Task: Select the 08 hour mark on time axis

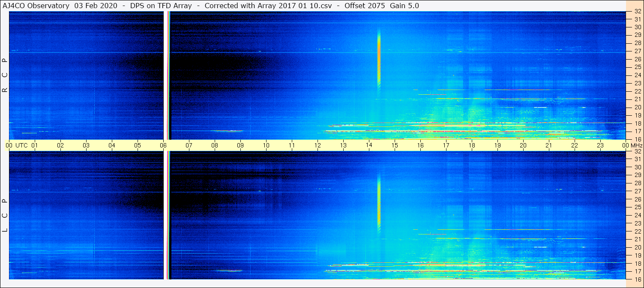Action: coord(215,145)
